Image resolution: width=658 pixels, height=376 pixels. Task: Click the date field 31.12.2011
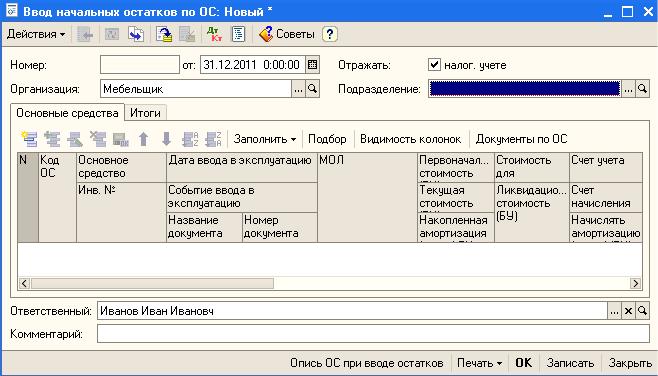pyautogui.click(x=253, y=65)
